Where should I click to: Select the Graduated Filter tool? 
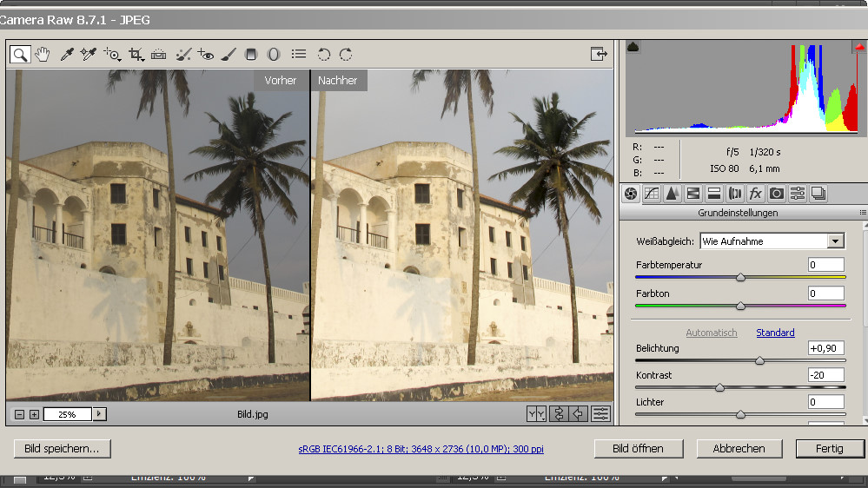click(x=251, y=54)
